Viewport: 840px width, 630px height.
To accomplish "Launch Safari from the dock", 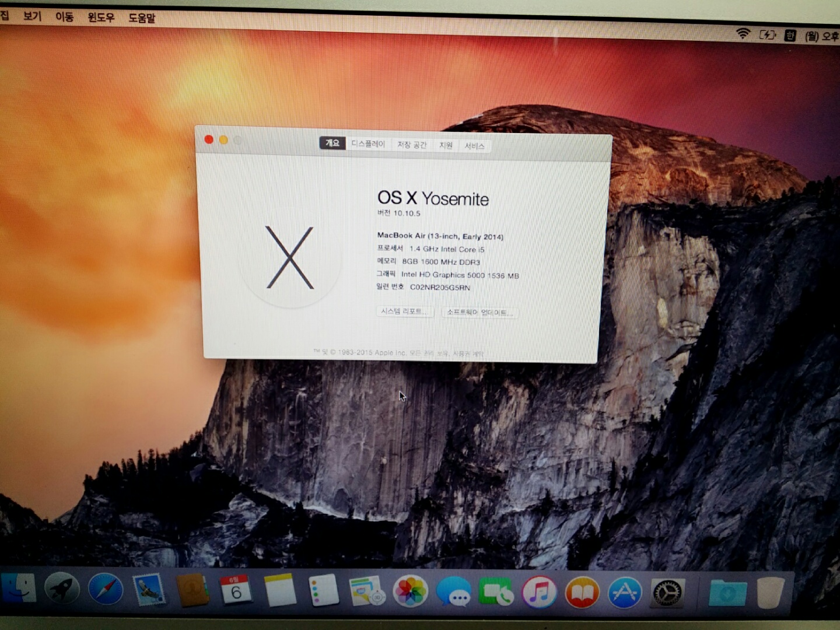I will [x=106, y=590].
